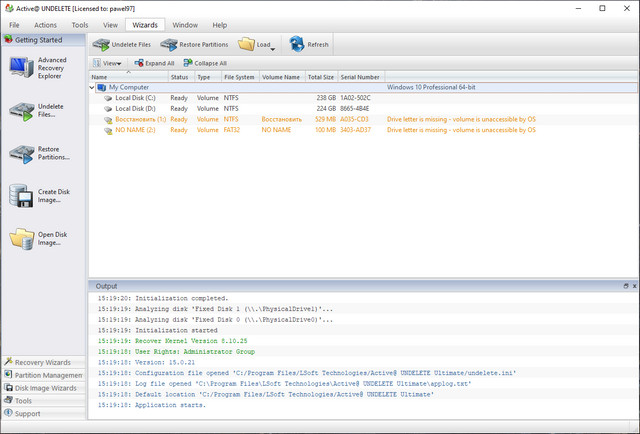Click Open Disk Image sidebar icon
Screen dimensions: 640x434
click(22, 238)
